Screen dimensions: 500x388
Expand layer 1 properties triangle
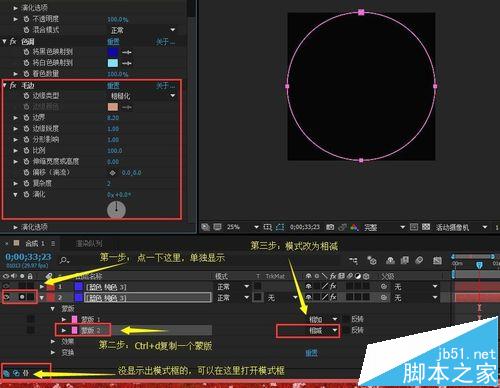(42, 286)
